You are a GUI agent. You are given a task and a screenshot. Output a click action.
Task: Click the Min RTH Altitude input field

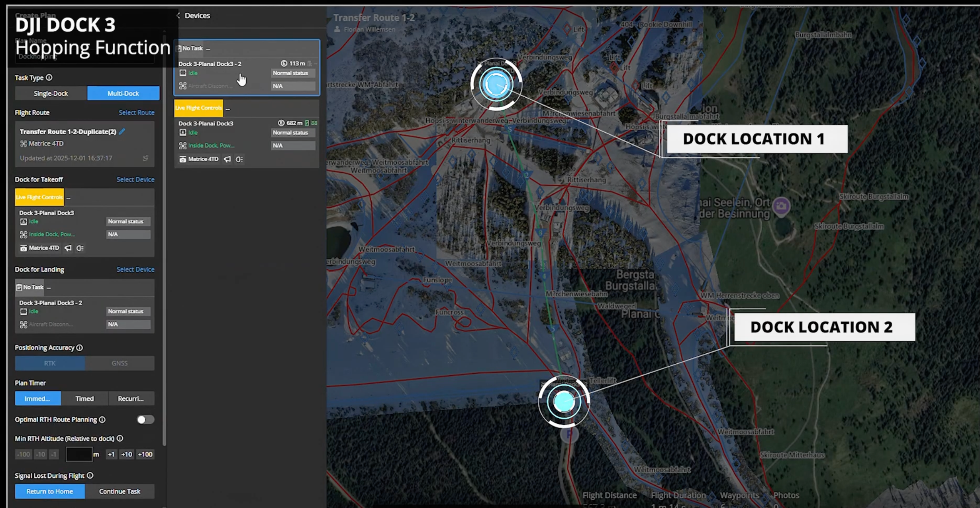point(79,454)
